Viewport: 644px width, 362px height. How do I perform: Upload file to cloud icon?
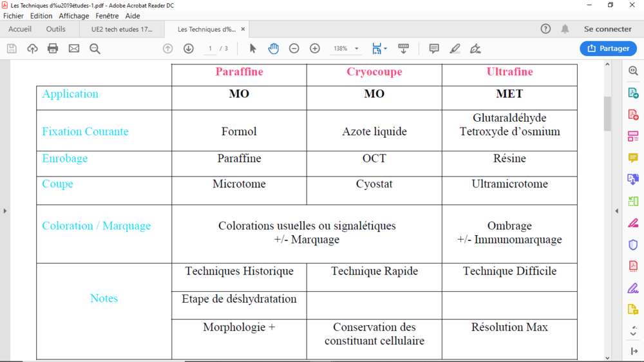pos(32,48)
